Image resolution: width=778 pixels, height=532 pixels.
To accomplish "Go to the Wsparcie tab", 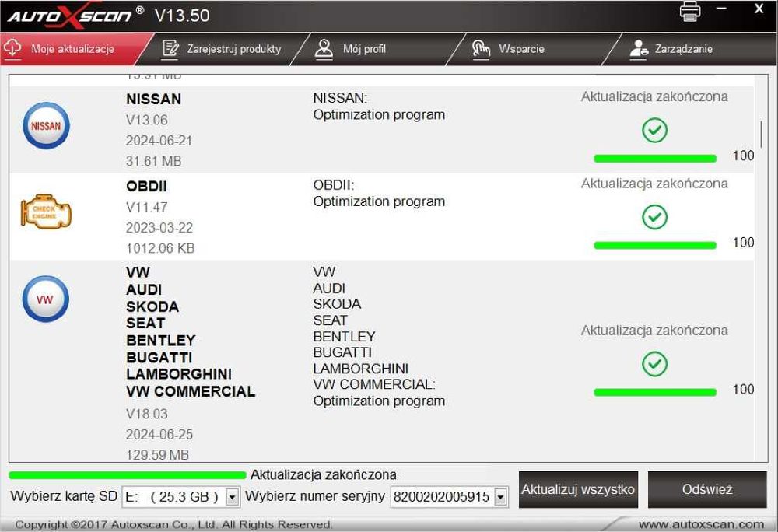I will pyautogui.click(x=534, y=49).
